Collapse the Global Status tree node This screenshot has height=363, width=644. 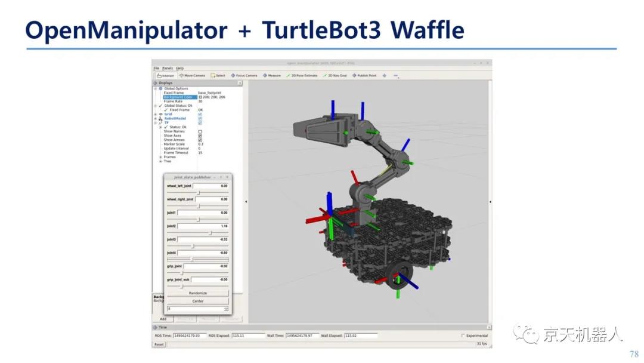(x=155, y=106)
